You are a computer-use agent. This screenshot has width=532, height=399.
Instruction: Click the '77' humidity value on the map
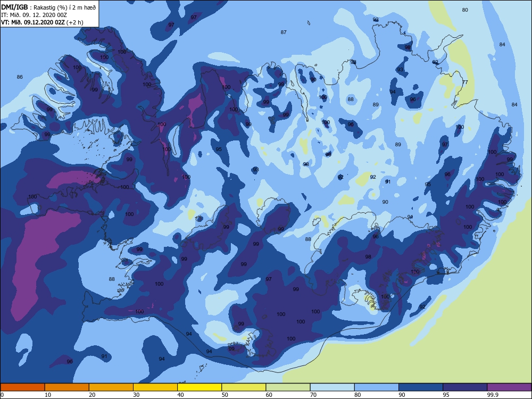pos(465,82)
